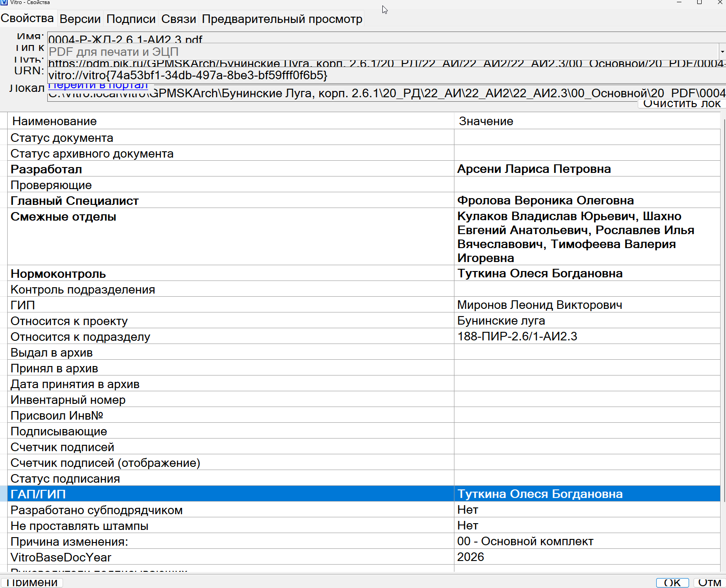This screenshot has width=726, height=588.
Task: Open Предварительный просмотр tab
Action: tap(282, 19)
